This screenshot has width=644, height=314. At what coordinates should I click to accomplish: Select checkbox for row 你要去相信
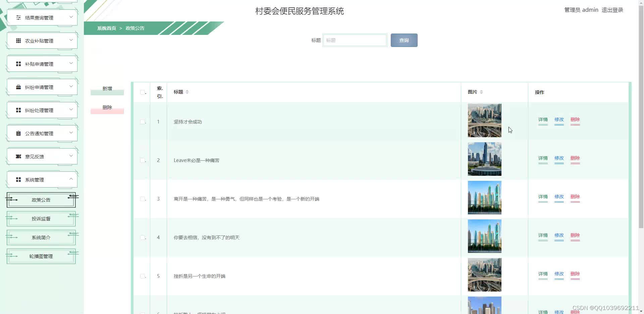click(143, 238)
